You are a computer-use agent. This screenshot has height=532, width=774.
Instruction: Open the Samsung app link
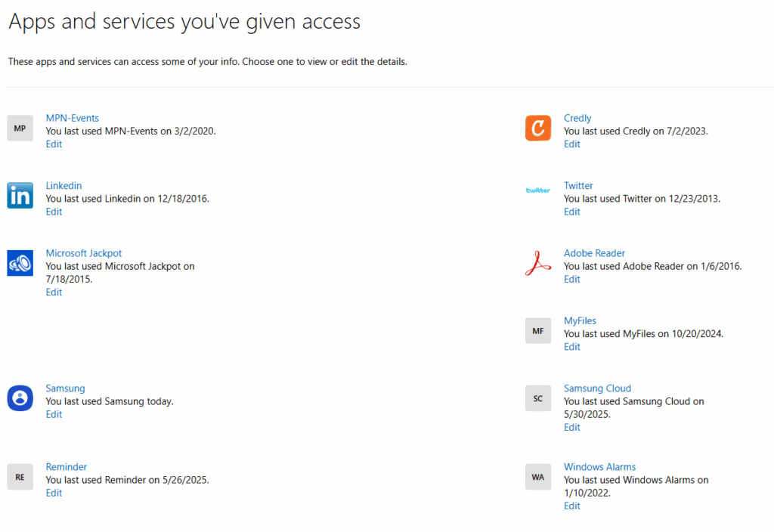click(x=65, y=388)
